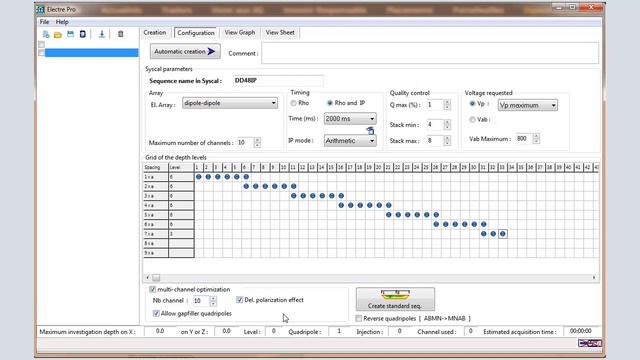Screen dimensions: 640x360
Task: Click the download/upload arrow icon
Action: (102, 34)
